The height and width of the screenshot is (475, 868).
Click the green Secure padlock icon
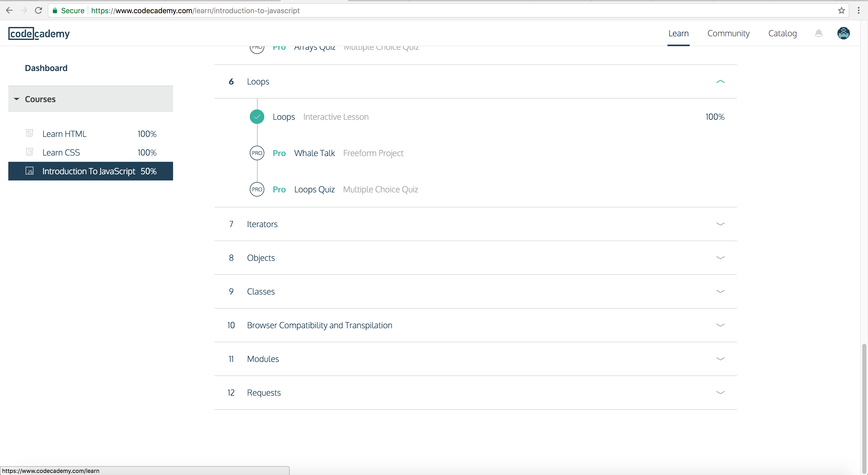click(x=55, y=10)
